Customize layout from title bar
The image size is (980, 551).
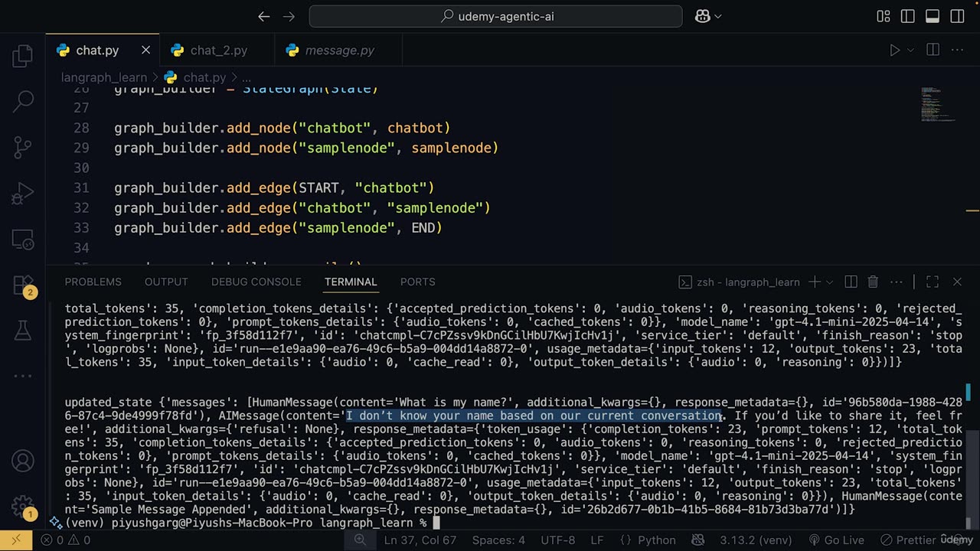(x=884, y=16)
